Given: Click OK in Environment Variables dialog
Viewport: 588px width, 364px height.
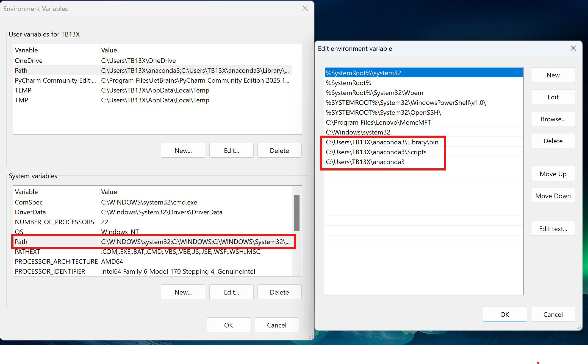Looking at the screenshot, I should pyautogui.click(x=228, y=325).
